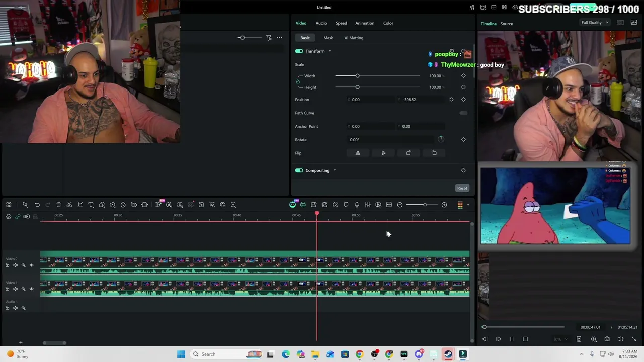Adjust the Width scale slider

(377, 76)
